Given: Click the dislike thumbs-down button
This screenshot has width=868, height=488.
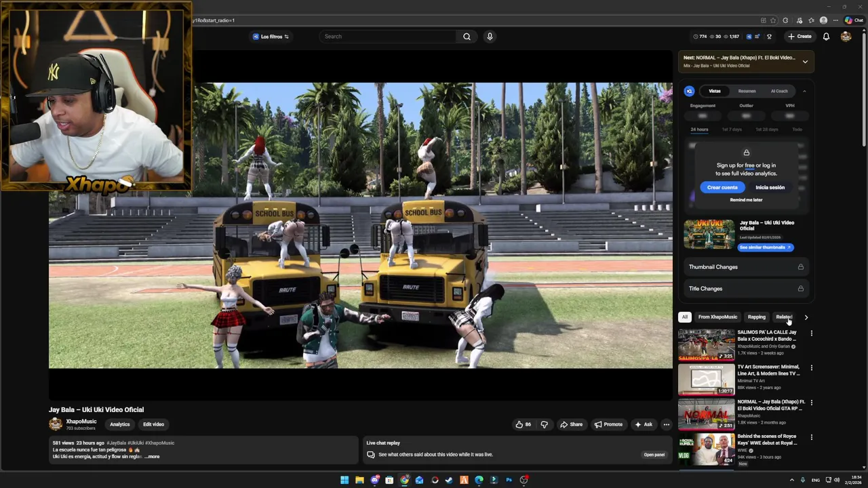Looking at the screenshot, I should tap(544, 424).
